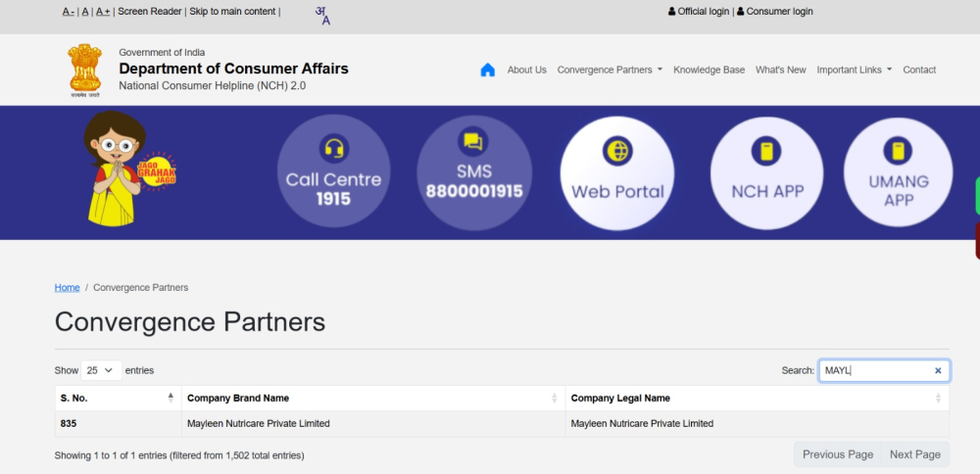Go to About Us page
The width and height of the screenshot is (980, 474).
click(x=526, y=70)
